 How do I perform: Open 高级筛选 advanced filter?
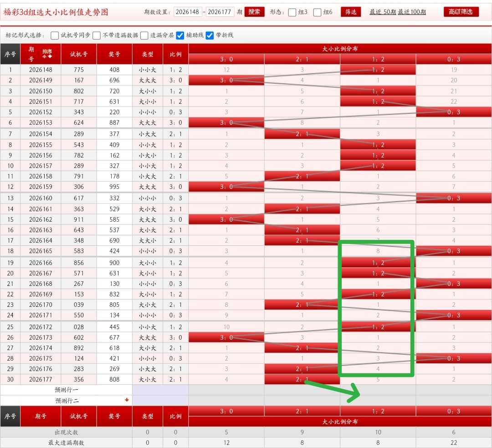pos(461,12)
